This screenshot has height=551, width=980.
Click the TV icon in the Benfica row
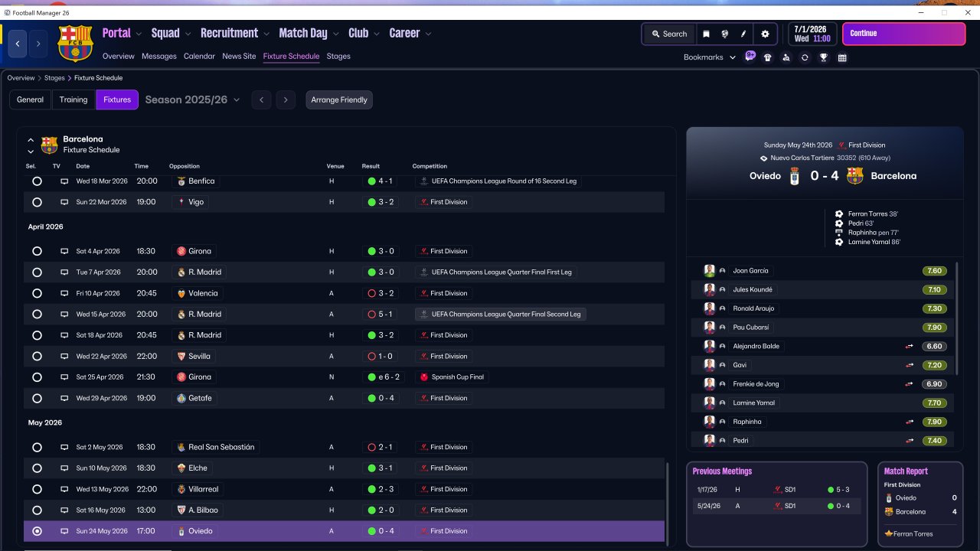pos(64,181)
